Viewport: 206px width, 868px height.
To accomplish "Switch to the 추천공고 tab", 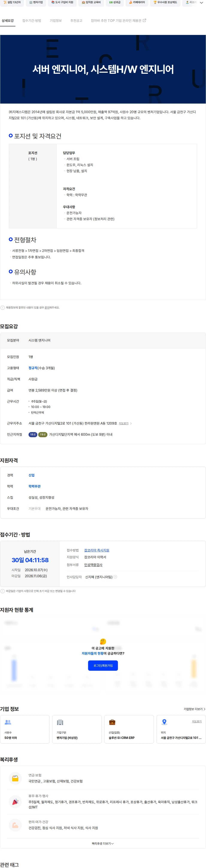I will point(76,21).
